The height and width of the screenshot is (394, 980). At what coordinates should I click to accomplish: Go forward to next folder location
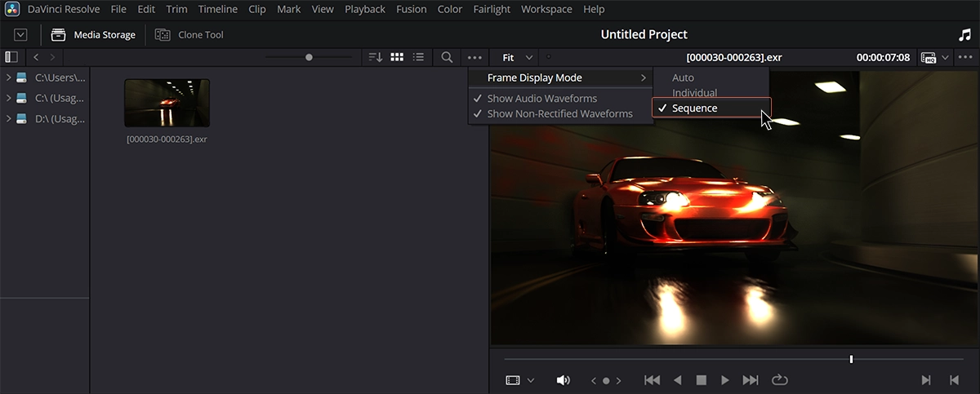[x=53, y=57]
